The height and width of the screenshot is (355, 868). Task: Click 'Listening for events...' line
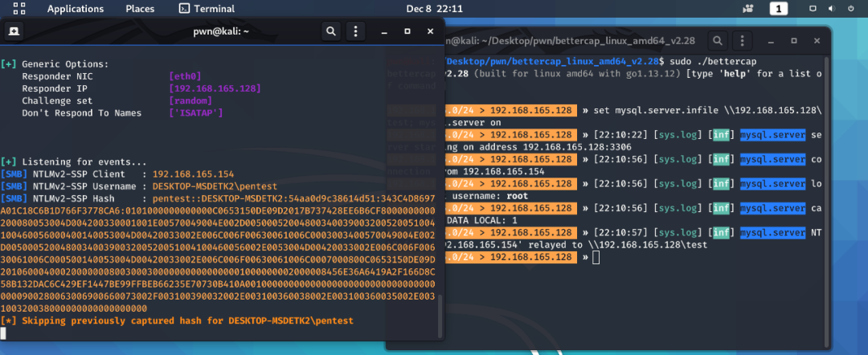coord(84,162)
